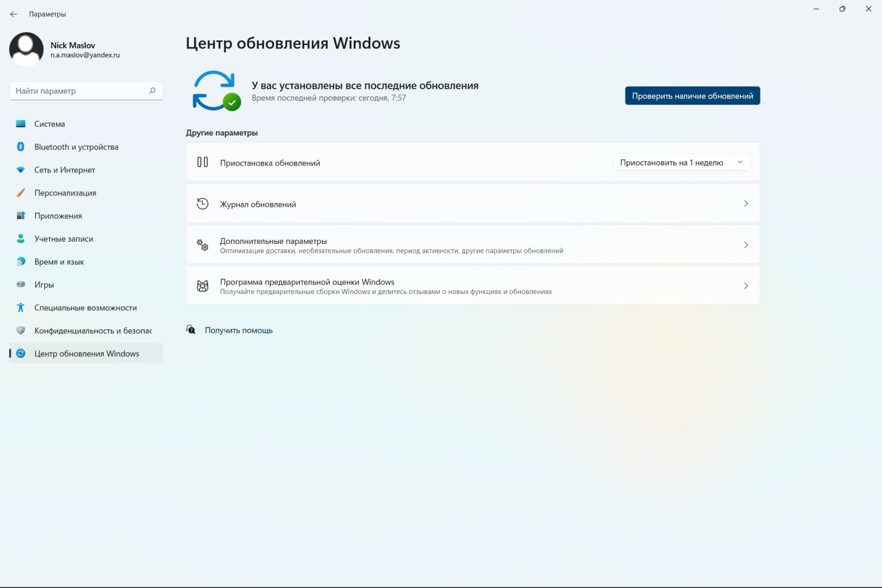Select the Конфиденциальность shield icon

pyautogui.click(x=21, y=330)
